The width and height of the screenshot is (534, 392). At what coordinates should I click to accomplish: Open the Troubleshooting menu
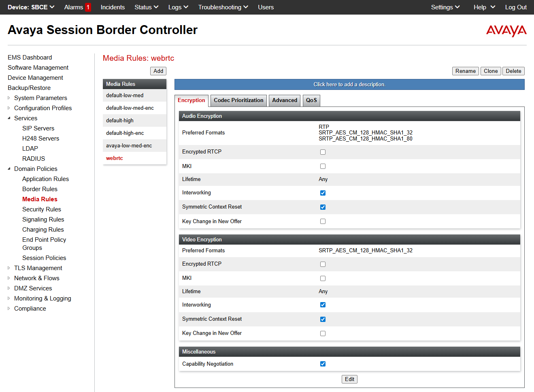click(x=223, y=7)
